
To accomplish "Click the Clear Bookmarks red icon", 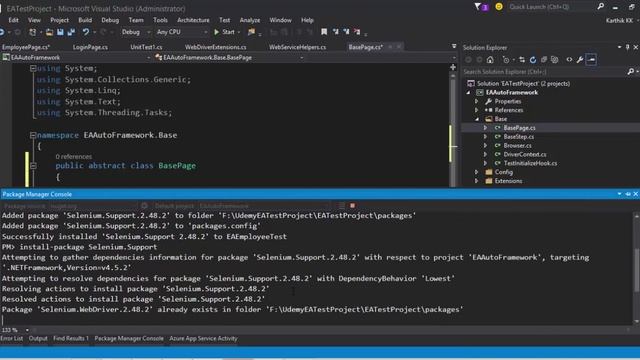I will pyautogui.click(x=357, y=32).
